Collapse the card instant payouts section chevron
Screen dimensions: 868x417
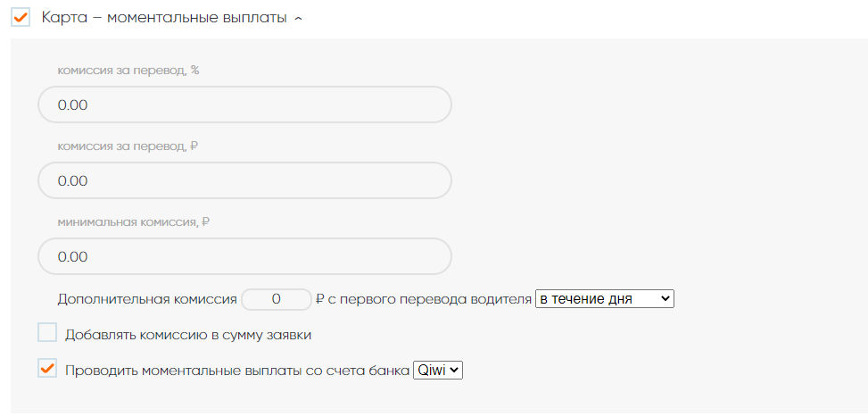(x=298, y=20)
